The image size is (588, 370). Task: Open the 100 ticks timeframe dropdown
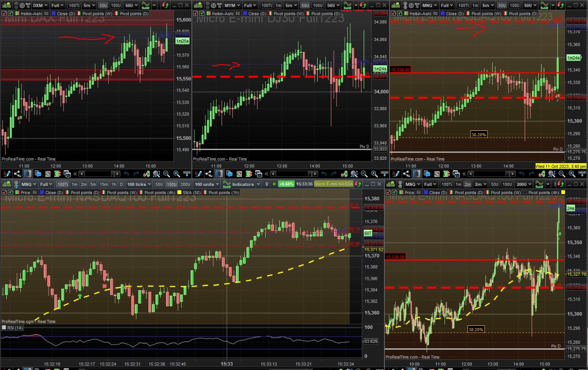139,184
